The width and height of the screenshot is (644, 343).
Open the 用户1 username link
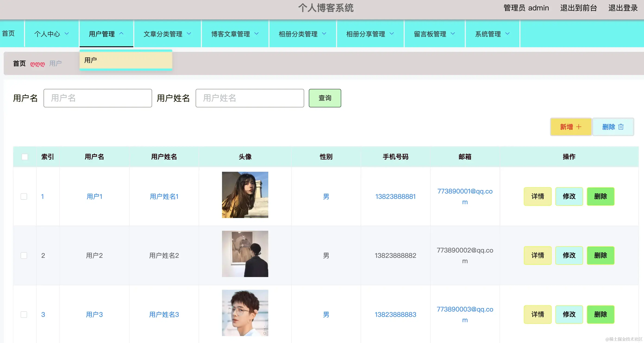pos(94,196)
